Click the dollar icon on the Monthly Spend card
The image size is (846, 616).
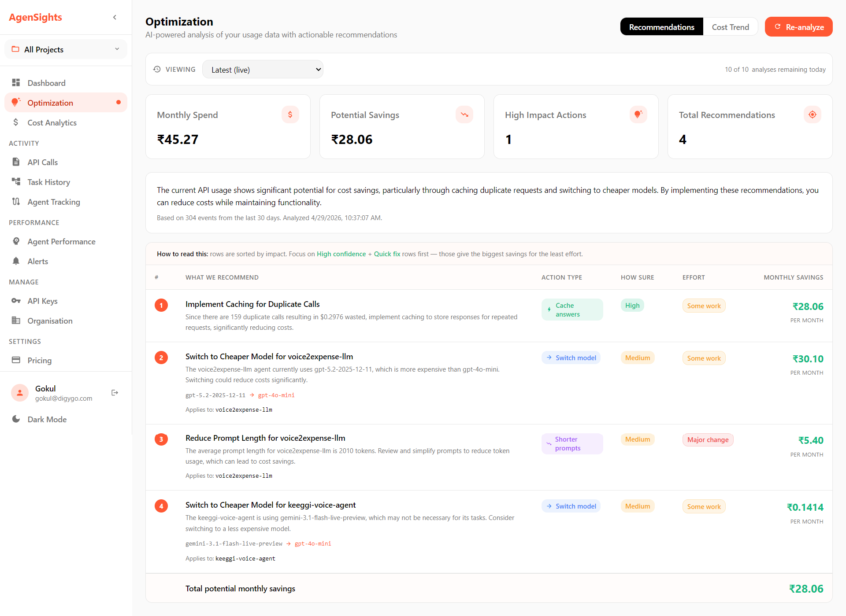coord(290,114)
